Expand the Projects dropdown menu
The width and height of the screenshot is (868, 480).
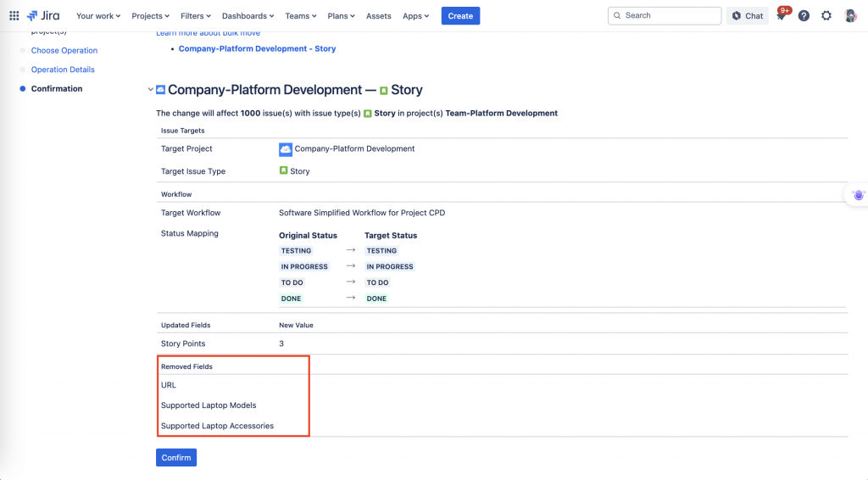pos(151,16)
